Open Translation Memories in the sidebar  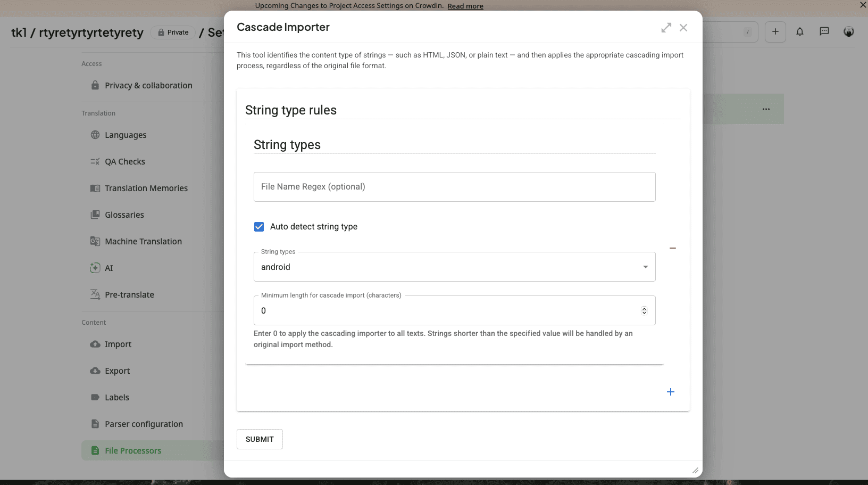pyautogui.click(x=146, y=188)
